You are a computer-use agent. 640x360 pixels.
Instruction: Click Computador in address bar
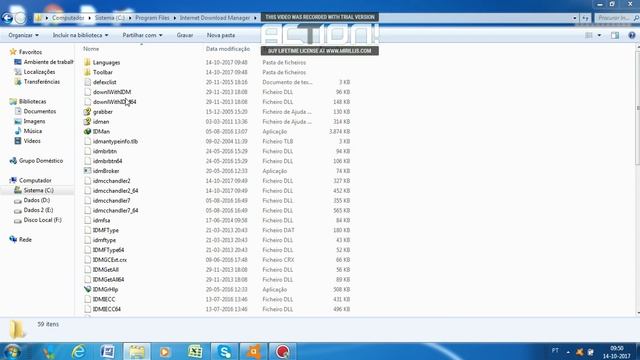(68, 18)
